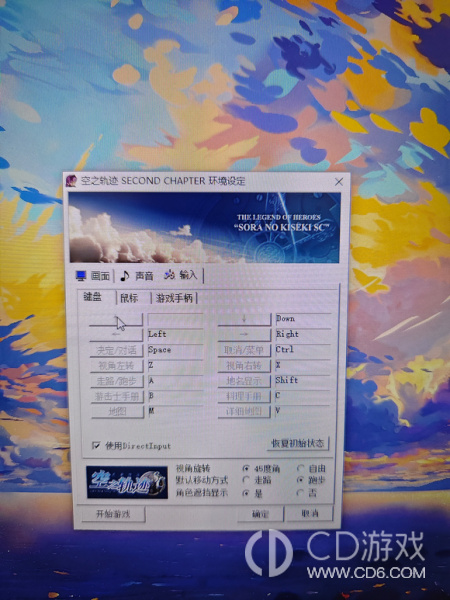450x600 pixels.
Task: Click the 决定/对话 binding button
Action: coord(117,350)
